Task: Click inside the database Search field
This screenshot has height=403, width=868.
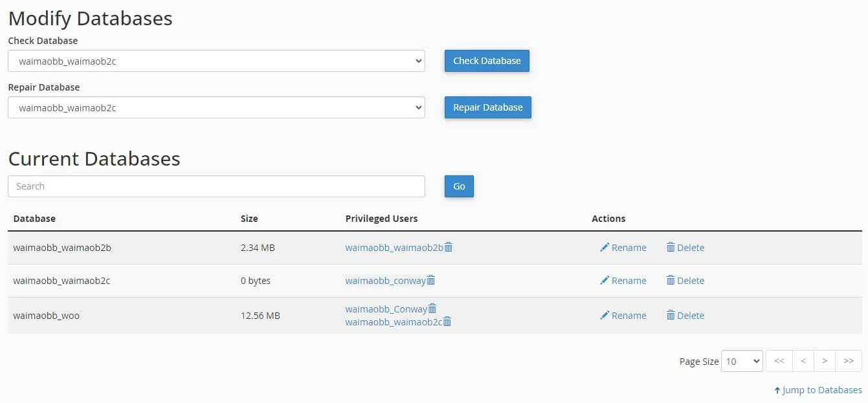Action: coord(216,186)
